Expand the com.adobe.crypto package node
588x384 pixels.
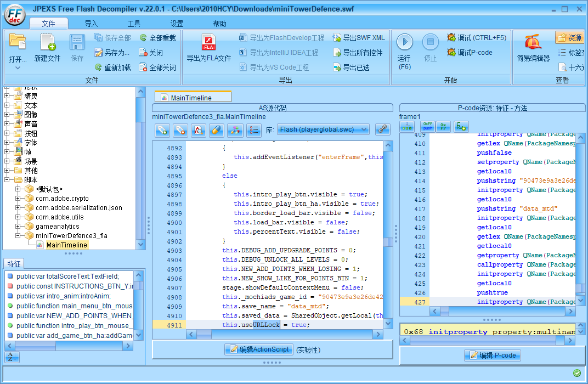18,199
